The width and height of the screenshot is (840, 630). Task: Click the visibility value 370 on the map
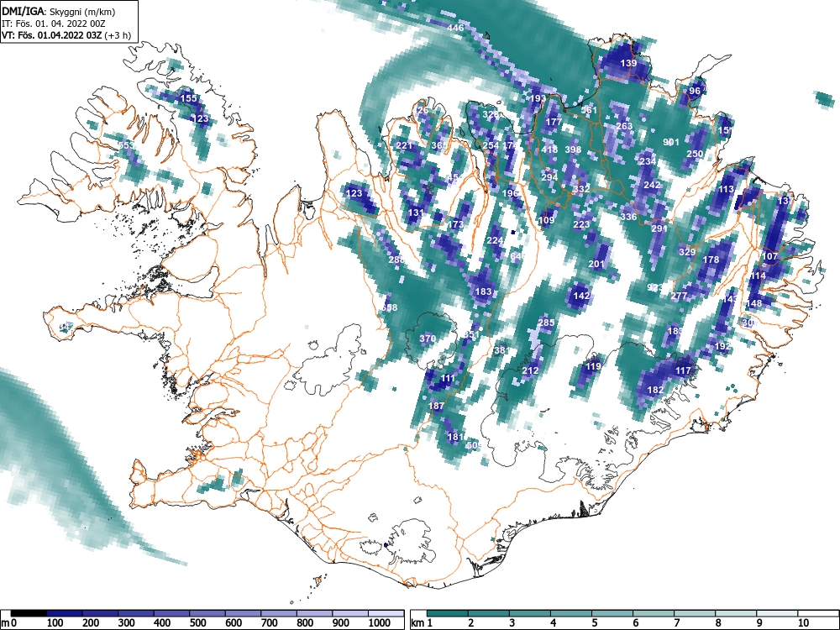[428, 339]
